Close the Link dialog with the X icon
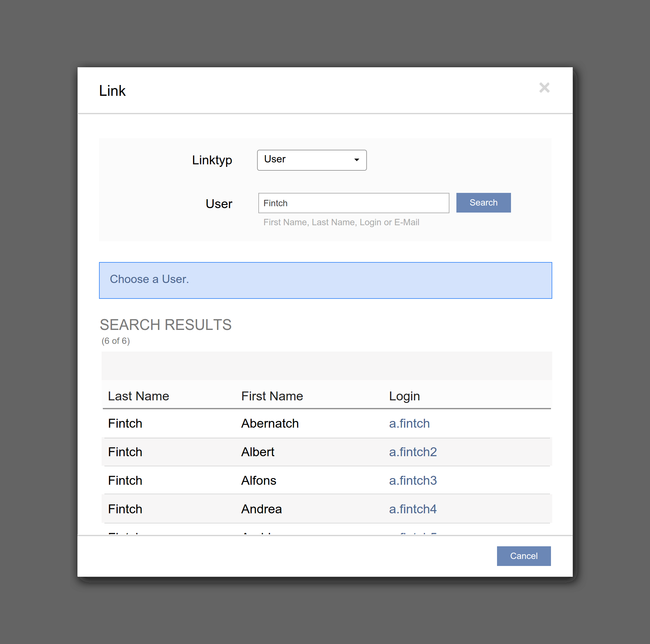The width and height of the screenshot is (650, 644). click(x=544, y=88)
